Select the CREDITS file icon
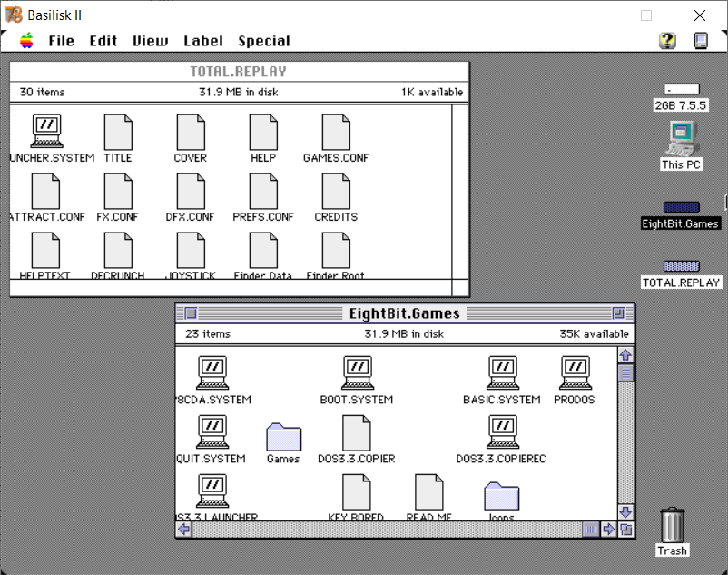The image size is (728, 575). pyautogui.click(x=336, y=191)
